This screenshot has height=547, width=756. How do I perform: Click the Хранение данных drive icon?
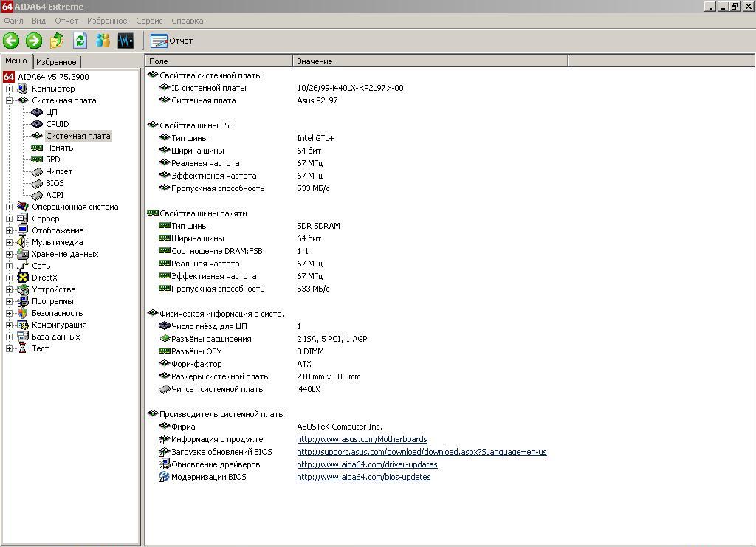23,254
